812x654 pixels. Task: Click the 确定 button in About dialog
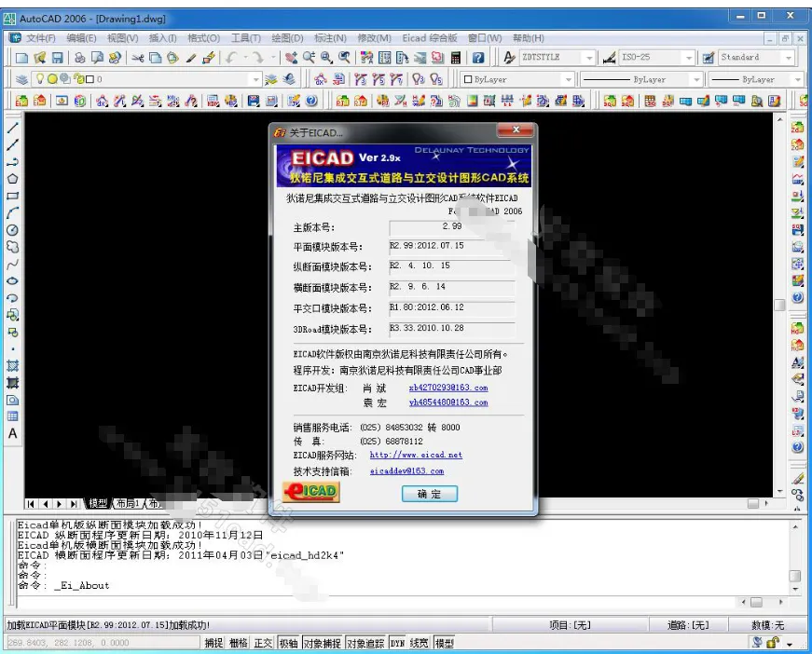point(429,494)
